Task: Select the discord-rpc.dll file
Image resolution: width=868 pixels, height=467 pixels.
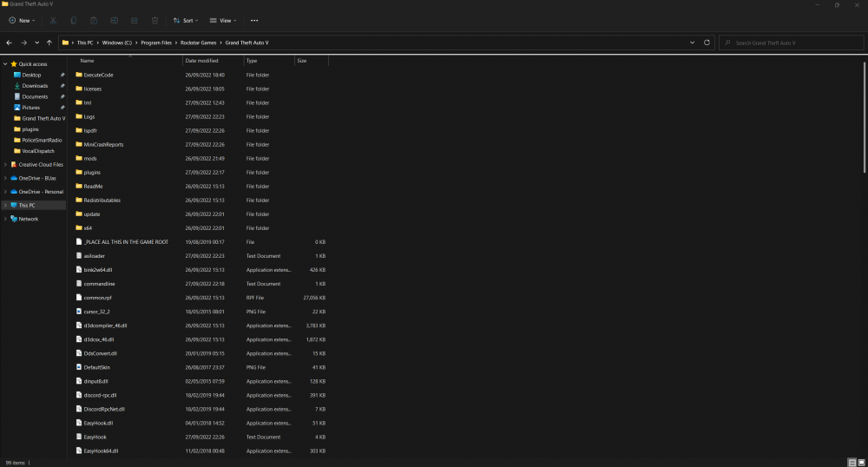Action: (x=100, y=395)
